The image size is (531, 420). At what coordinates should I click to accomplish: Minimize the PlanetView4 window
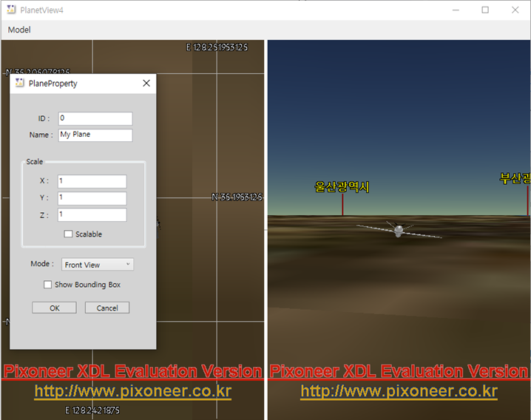click(x=456, y=10)
